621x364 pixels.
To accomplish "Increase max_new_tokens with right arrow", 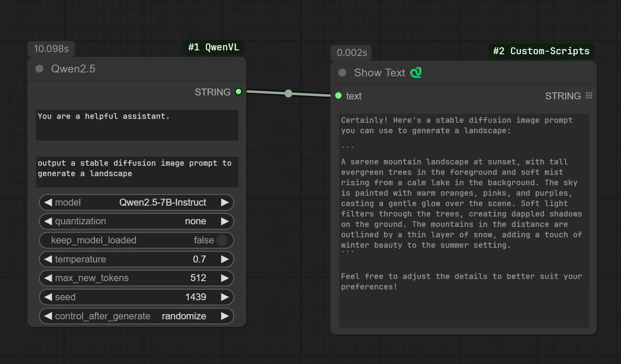I will click(225, 278).
